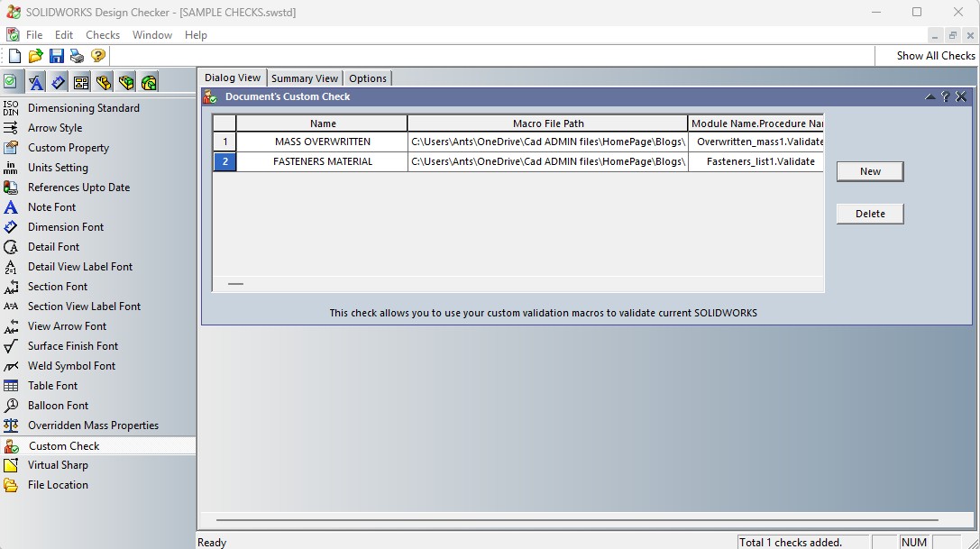Click the New document toolbar icon
980x549 pixels.
pos(14,56)
